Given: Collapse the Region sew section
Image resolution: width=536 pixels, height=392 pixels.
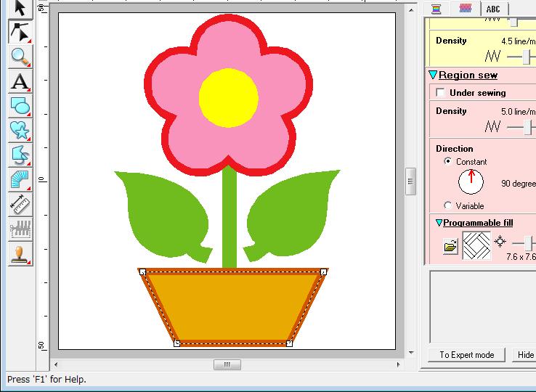Looking at the screenshot, I should [433, 75].
